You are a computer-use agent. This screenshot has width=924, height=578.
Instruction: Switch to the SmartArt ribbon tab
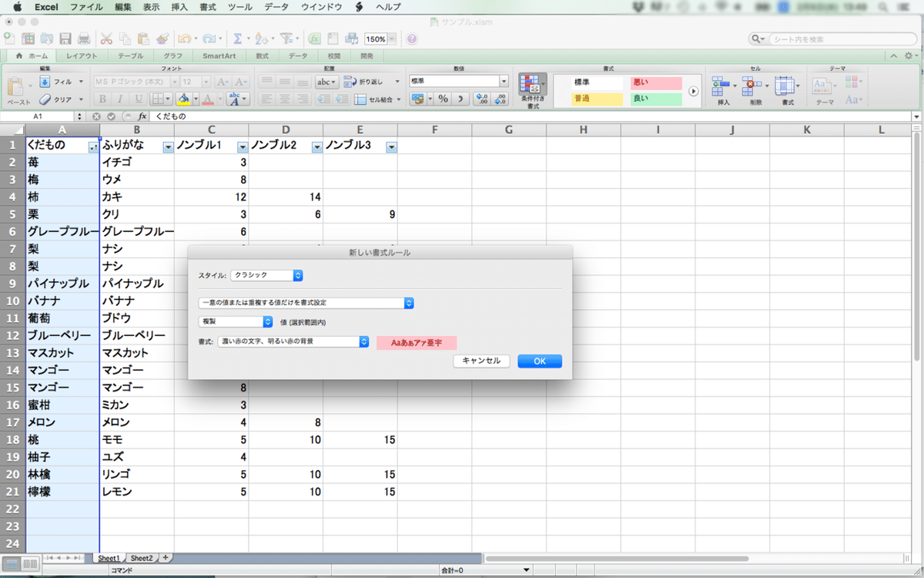tap(219, 56)
